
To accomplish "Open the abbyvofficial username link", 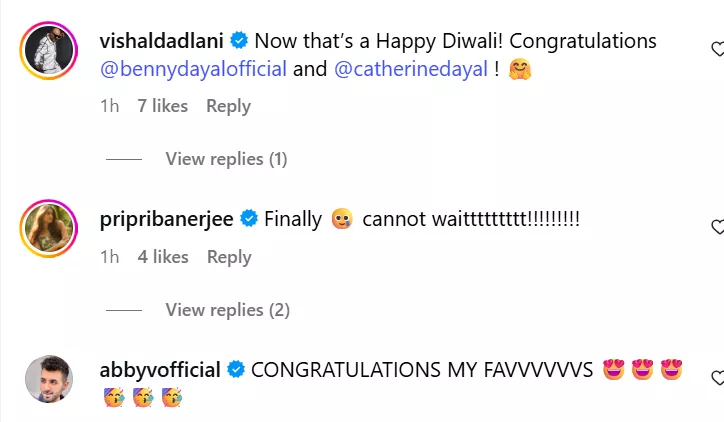I will 162,370.
